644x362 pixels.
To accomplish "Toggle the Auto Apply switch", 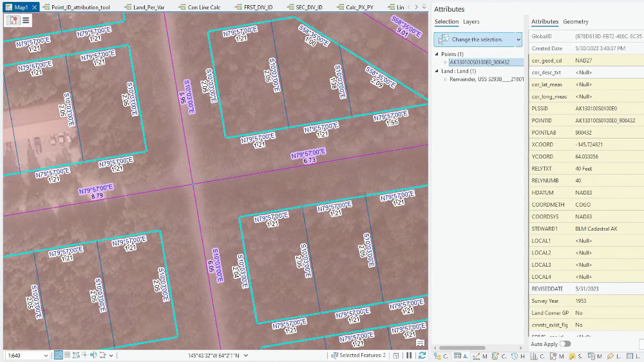I will click(565, 344).
